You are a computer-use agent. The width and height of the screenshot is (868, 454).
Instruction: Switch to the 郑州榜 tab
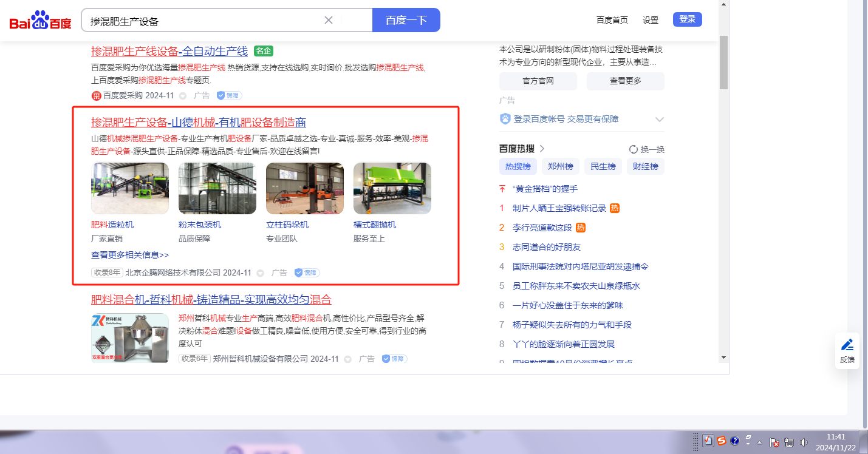[x=560, y=166]
